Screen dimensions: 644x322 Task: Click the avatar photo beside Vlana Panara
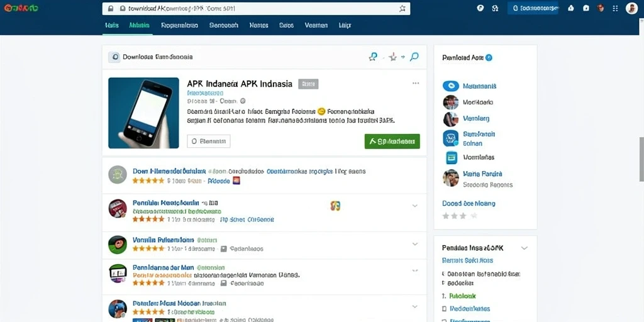450,178
